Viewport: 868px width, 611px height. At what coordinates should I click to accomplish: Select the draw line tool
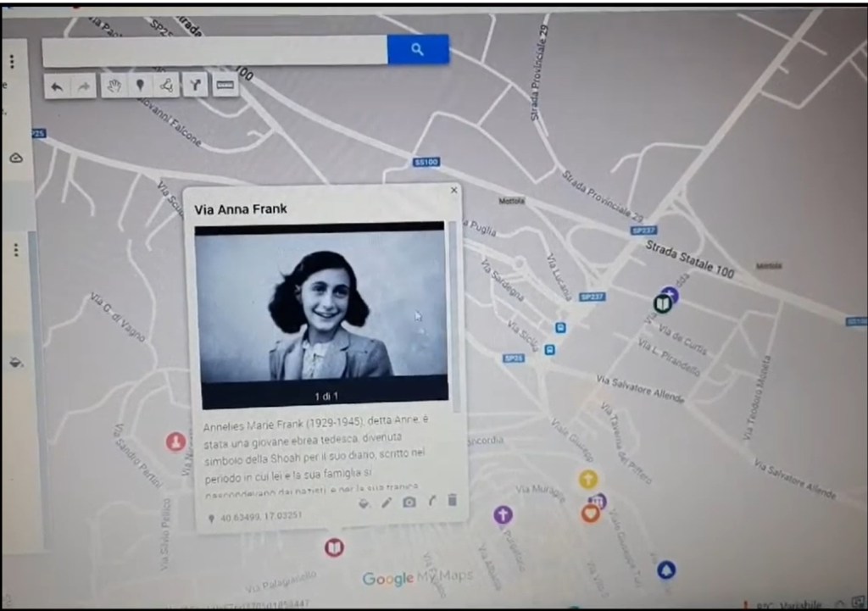pos(166,86)
